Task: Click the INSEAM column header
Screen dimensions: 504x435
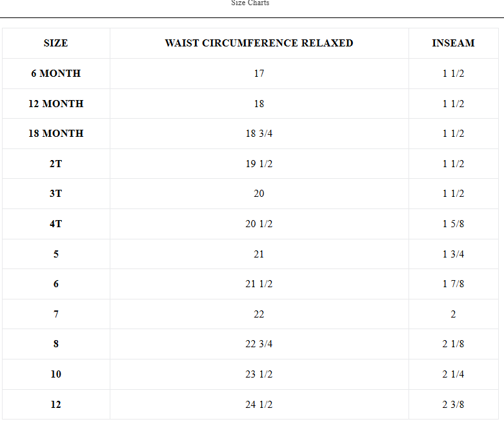Action: tap(453, 43)
